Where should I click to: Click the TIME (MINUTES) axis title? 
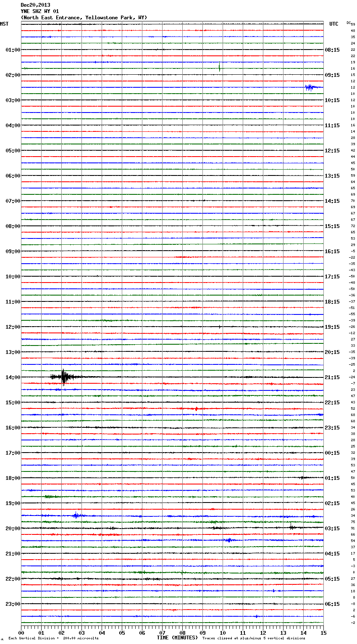[x=177, y=638]
